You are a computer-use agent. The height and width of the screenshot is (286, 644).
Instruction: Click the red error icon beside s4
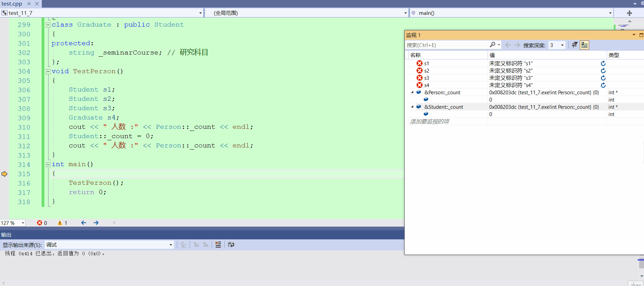[x=420, y=85]
